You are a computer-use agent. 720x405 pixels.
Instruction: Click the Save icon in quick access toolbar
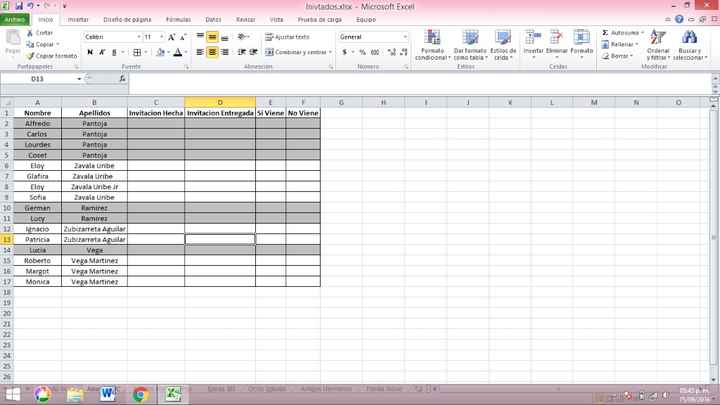[x=18, y=6]
